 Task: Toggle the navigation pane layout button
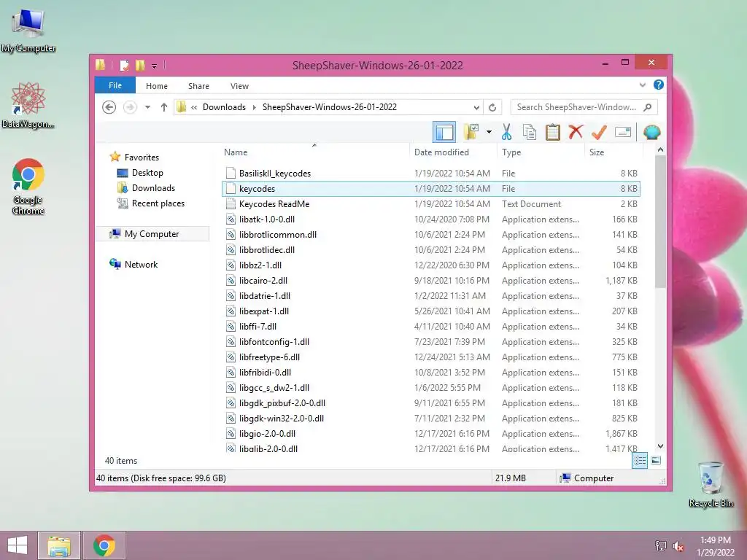444,132
